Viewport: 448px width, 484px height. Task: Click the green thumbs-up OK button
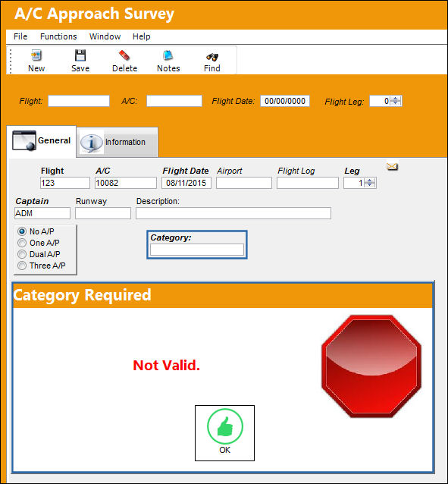224,432
